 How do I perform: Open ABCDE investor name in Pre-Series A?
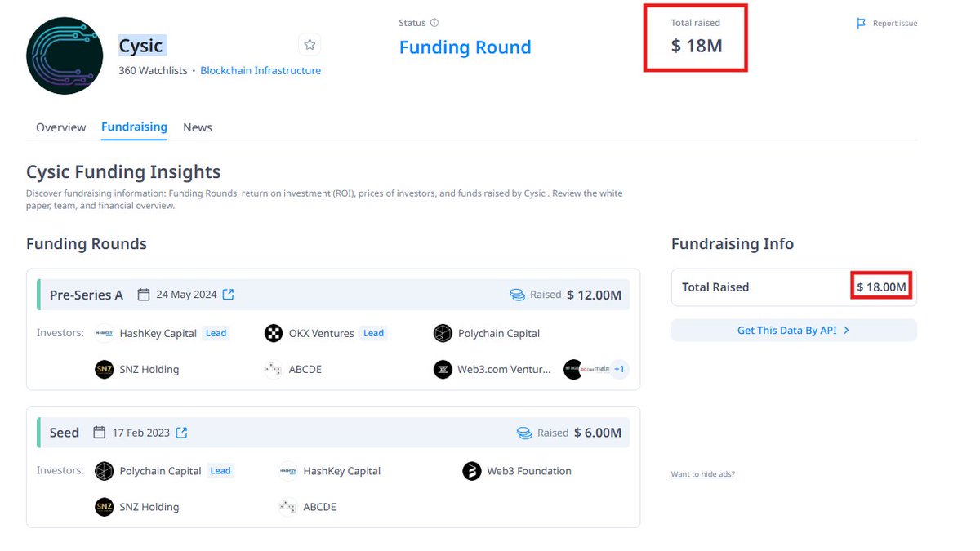point(305,369)
